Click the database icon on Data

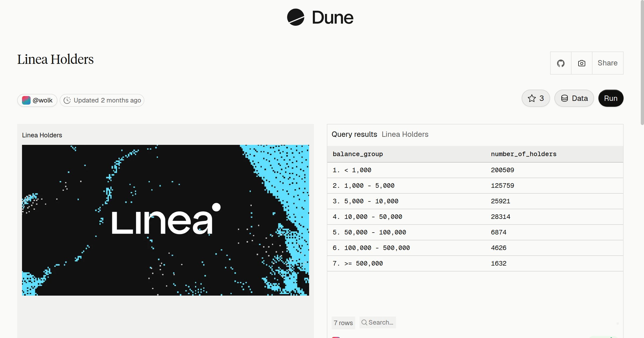point(565,98)
